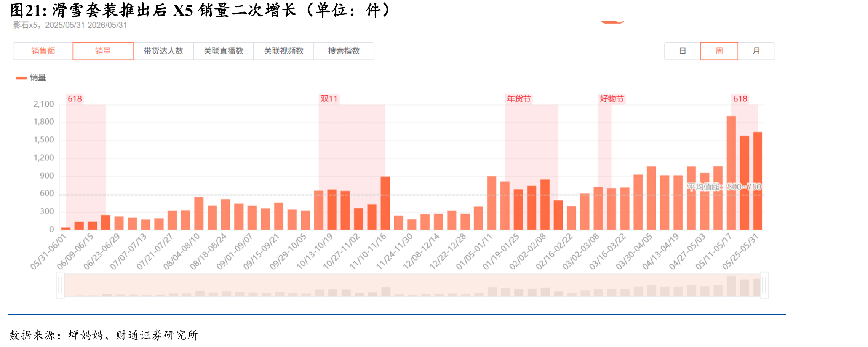
Task: Click the last bar for 05/25-05/31
Action: 758,181
